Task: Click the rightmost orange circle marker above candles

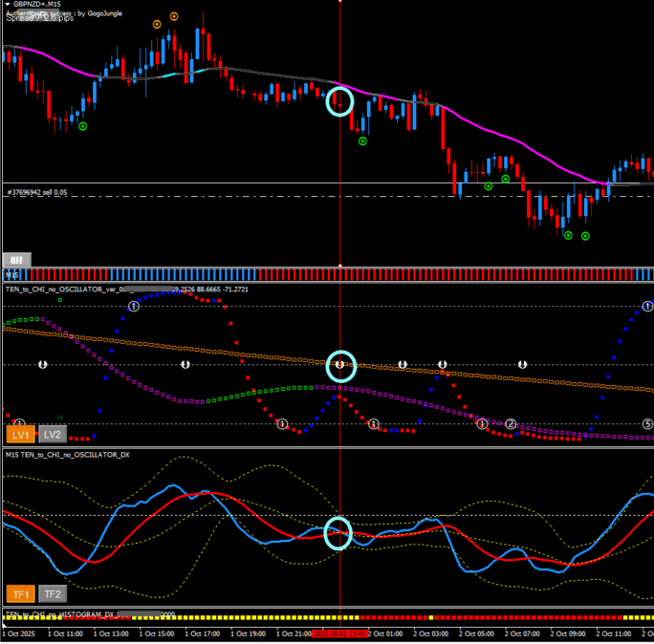Action: click(173, 16)
